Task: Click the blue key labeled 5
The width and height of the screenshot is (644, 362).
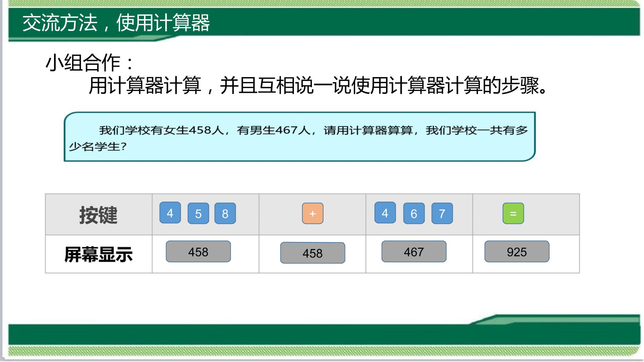Action: (x=198, y=213)
